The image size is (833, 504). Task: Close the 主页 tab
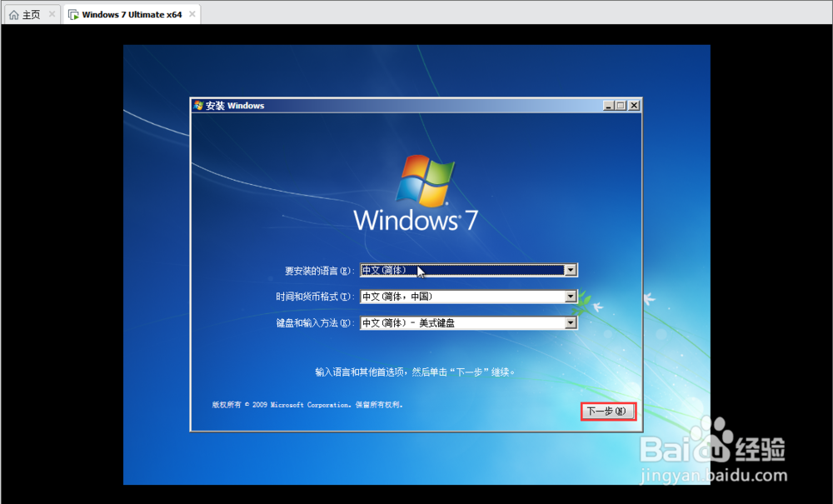pos(52,14)
